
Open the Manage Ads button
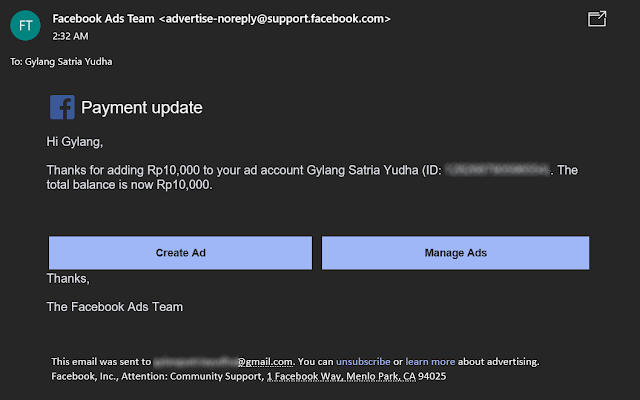point(456,253)
